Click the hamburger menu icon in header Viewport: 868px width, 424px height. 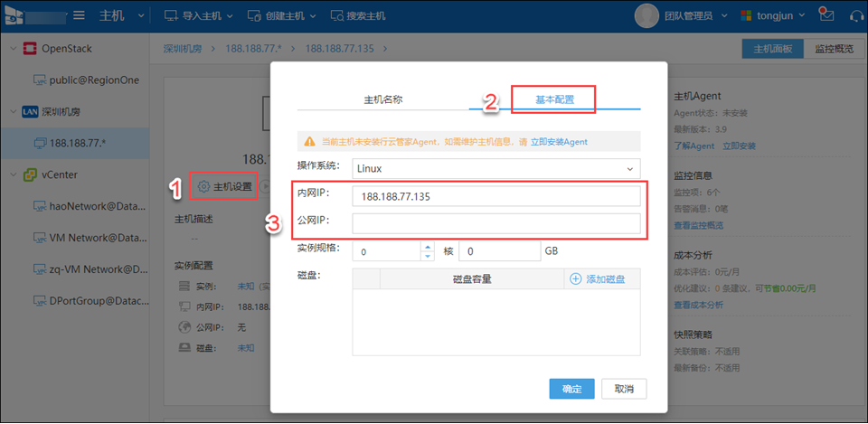point(79,16)
